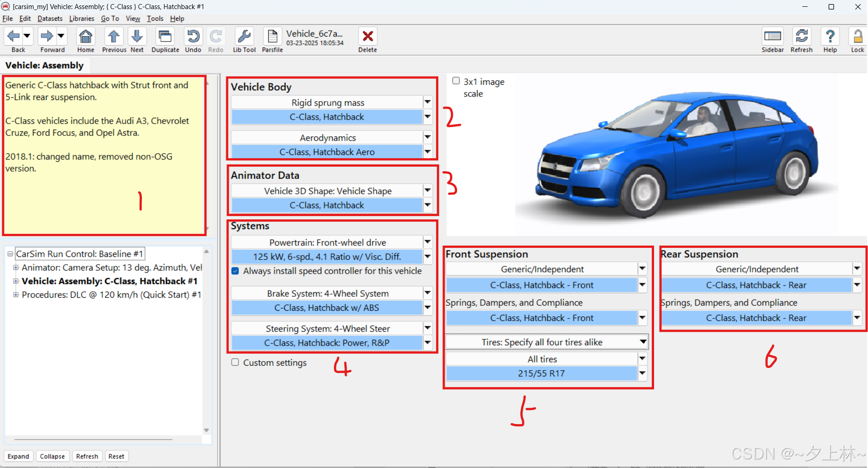Open Help question mark icon
Image resolution: width=868 pixels, height=468 pixels.
(830, 36)
